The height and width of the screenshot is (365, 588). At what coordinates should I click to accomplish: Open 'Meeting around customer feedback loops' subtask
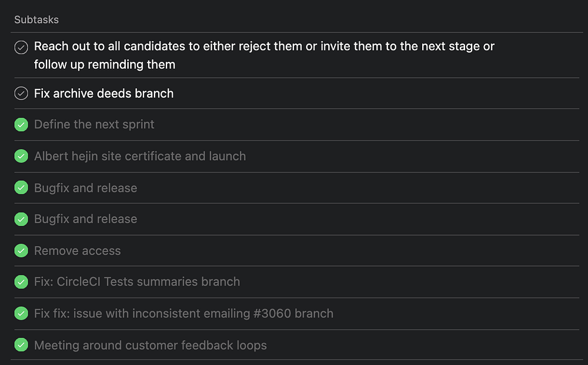(x=151, y=346)
